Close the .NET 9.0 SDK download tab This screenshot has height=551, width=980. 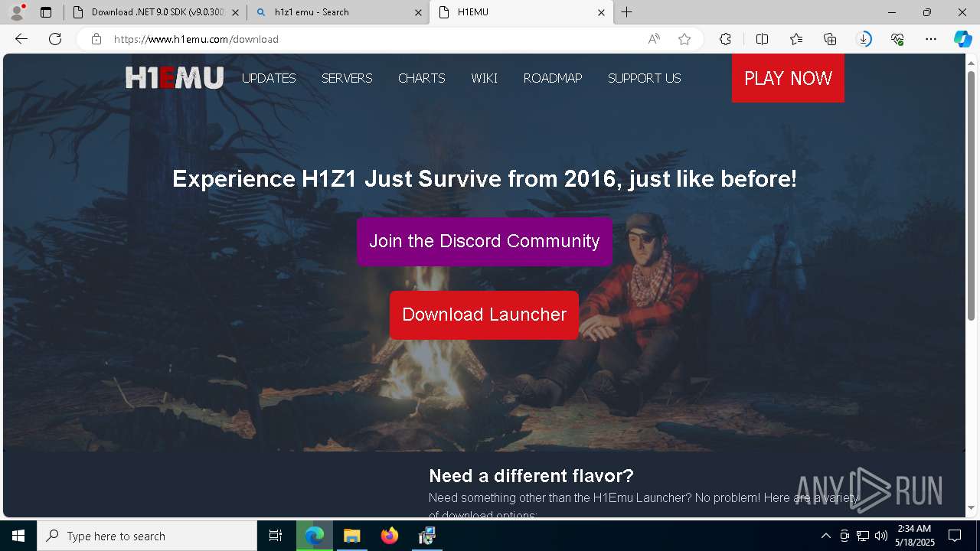click(x=235, y=12)
